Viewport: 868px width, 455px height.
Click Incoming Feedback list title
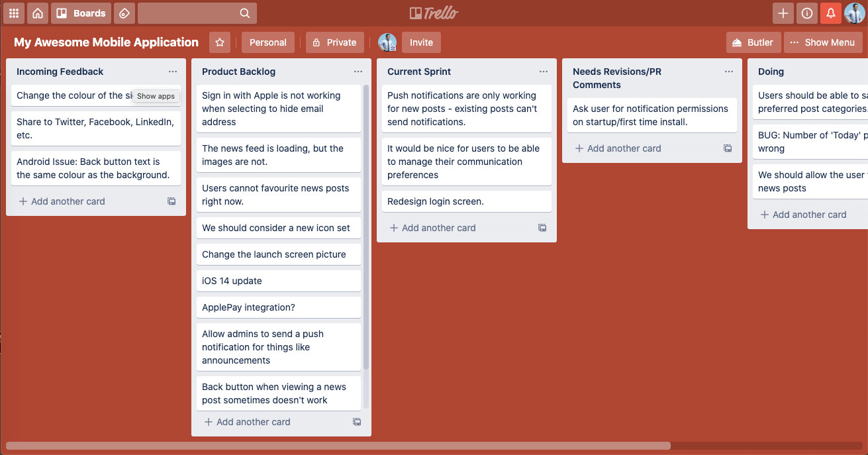[x=60, y=72]
